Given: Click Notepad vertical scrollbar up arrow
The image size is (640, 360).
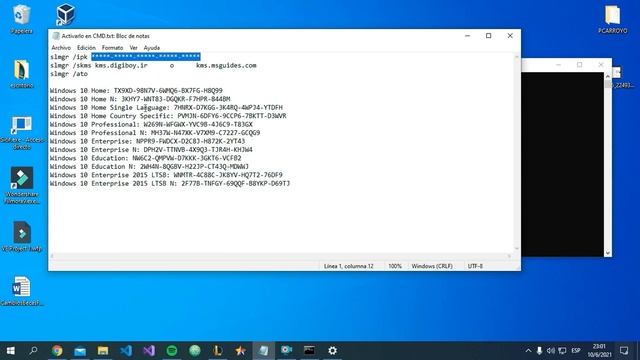Looking at the screenshot, I should (517, 57).
